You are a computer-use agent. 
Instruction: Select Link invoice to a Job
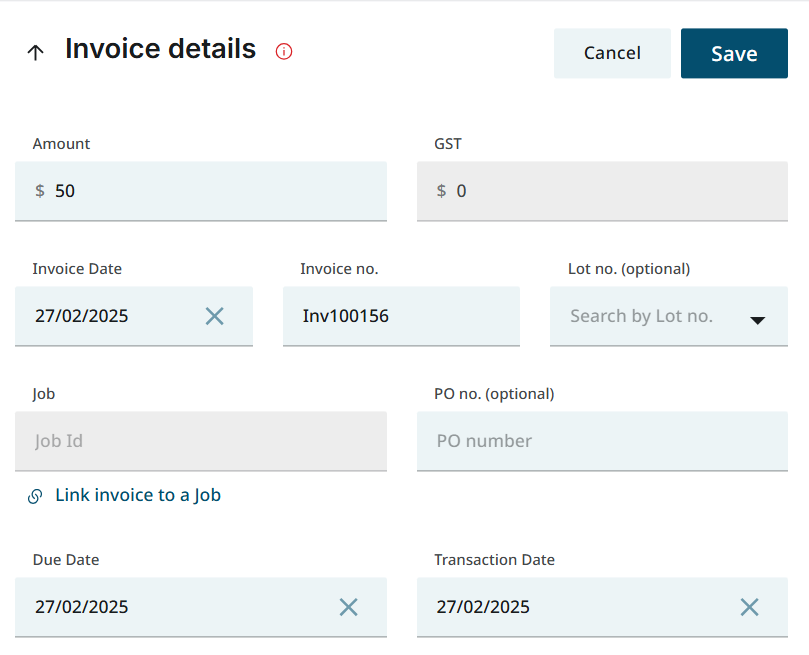137,495
